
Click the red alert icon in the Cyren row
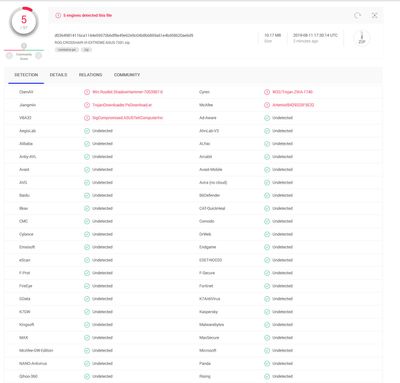coord(267,92)
